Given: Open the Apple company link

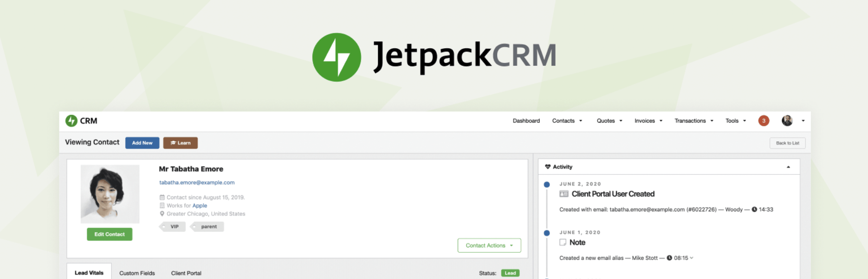Looking at the screenshot, I should pos(200,206).
